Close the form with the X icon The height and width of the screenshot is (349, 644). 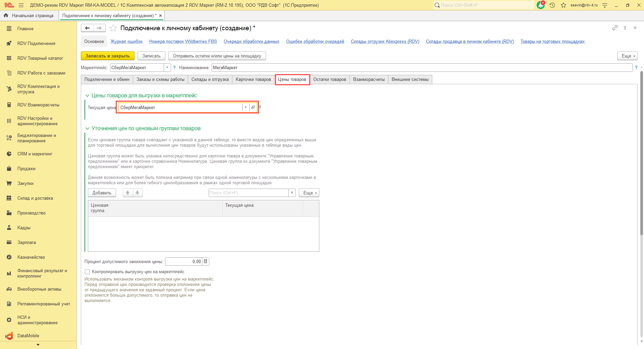point(635,28)
